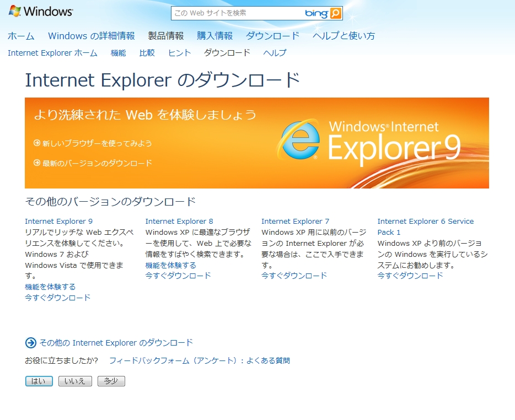This screenshot has height=420, width=515.
Task: Select 製品情報 in the top navigation
Action: pos(166,36)
